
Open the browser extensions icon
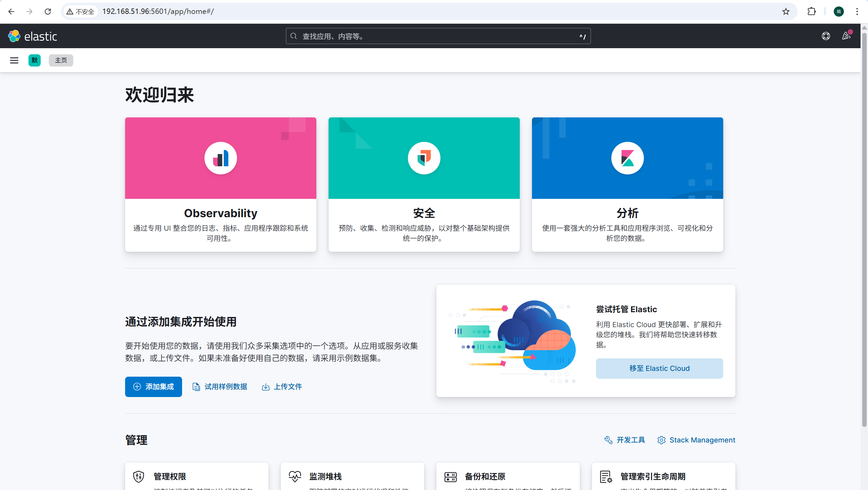point(811,12)
